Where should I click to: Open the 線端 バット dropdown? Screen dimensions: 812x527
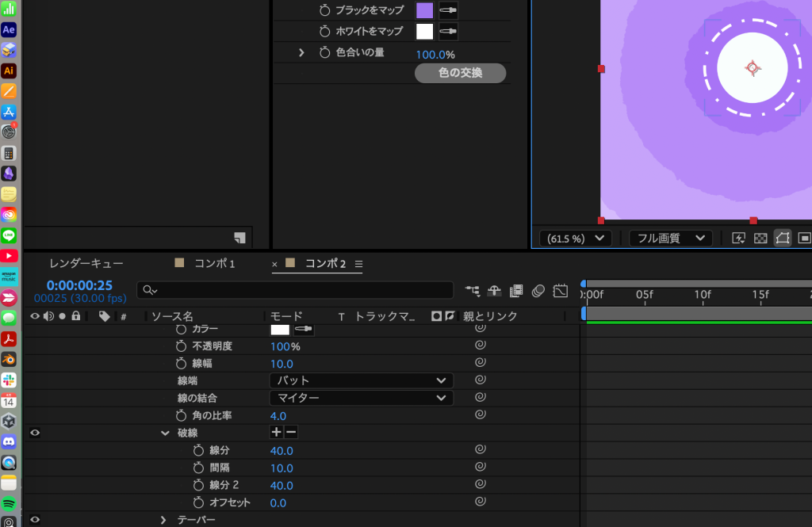(x=361, y=380)
